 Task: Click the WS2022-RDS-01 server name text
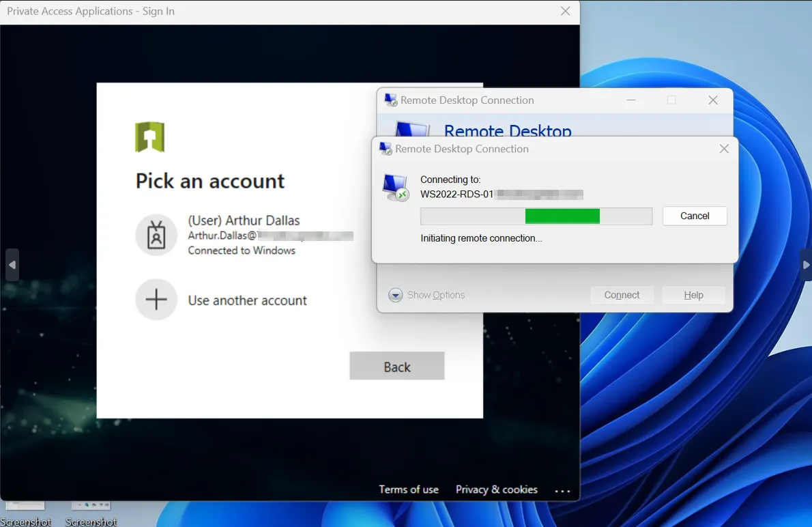click(x=456, y=195)
